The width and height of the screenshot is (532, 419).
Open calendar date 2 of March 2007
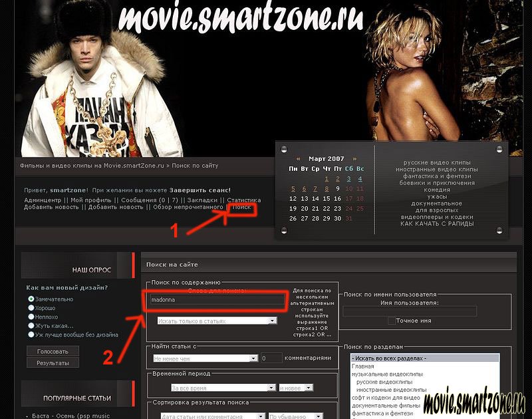point(338,179)
